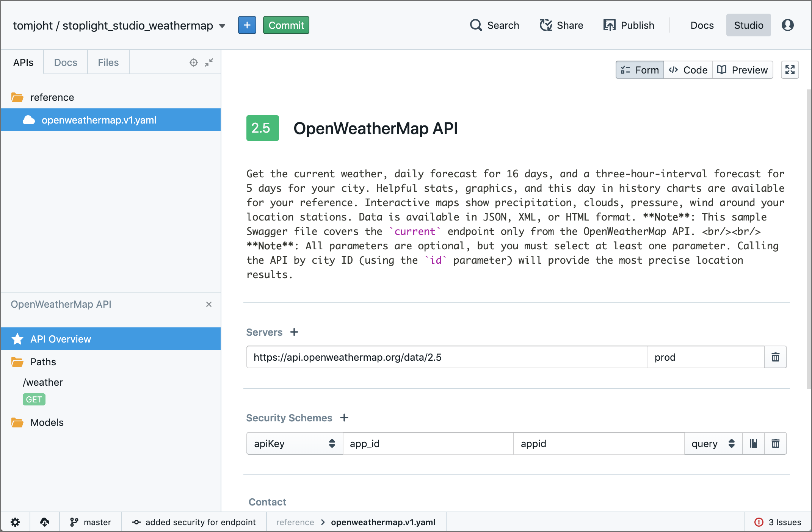Click the green Commit button

pyautogui.click(x=286, y=25)
